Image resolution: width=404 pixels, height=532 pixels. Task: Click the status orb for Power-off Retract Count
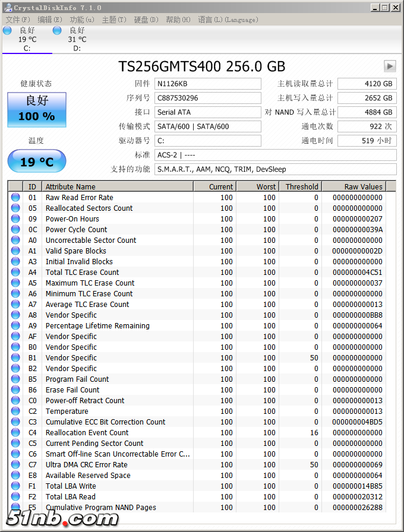coord(15,400)
